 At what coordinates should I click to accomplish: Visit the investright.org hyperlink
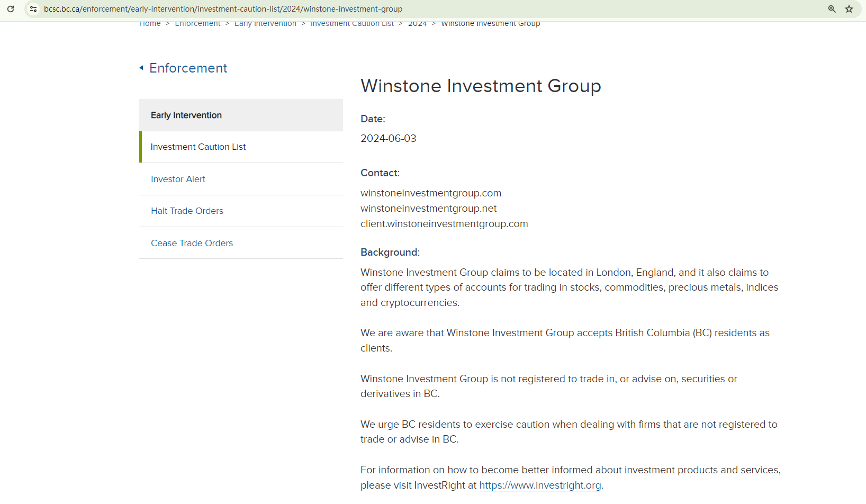[540, 485]
